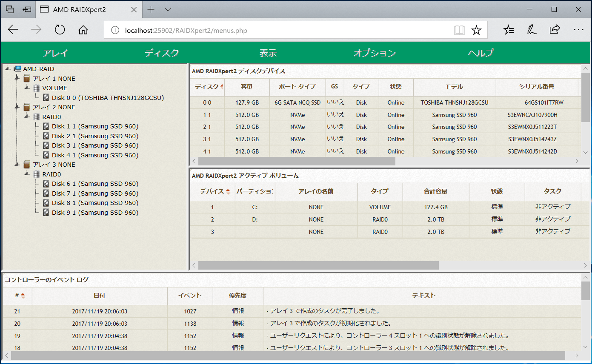This screenshot has height=364, width=592.
Task: Click event 1027 cell in the log
Action: [x=190, y=311]
